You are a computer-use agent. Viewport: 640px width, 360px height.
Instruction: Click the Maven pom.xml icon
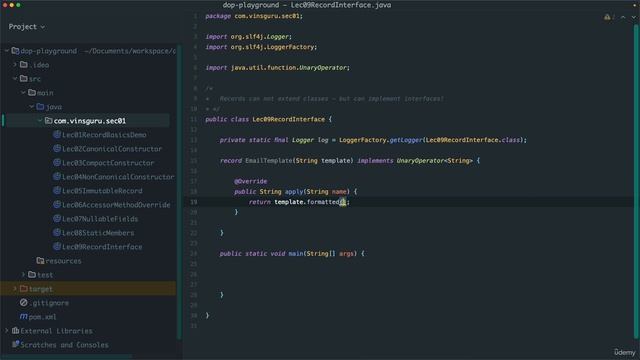tap(24, 317)
